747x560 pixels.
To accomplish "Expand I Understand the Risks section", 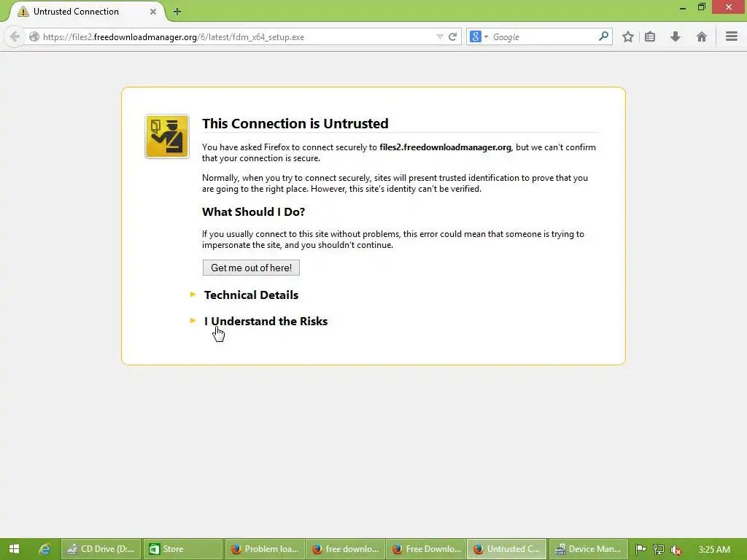I will point(266,321).
